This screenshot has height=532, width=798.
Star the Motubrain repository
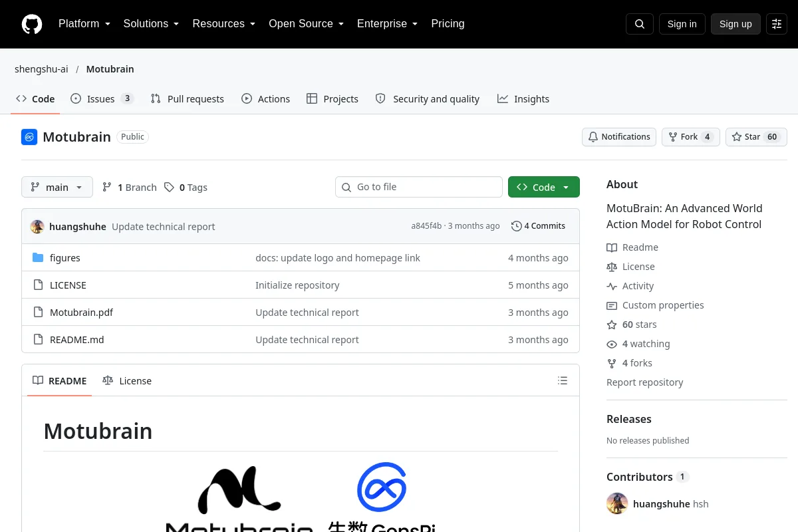(756, 137)
